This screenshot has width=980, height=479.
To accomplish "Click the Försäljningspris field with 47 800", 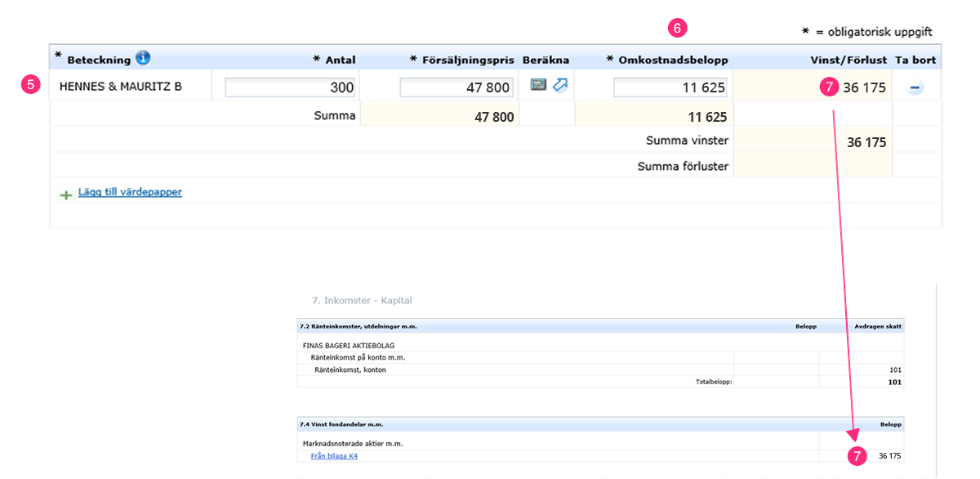I will pyautogui.click(x=457, y=87).
